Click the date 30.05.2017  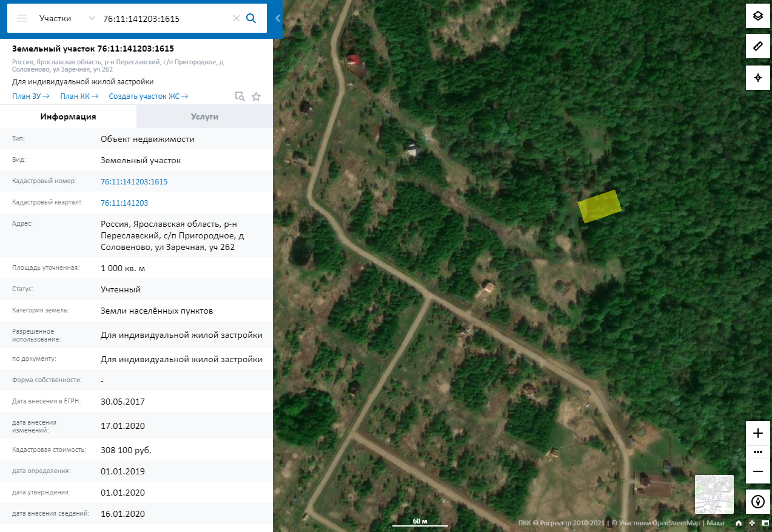pyautogui.click(x=123, y=402)
